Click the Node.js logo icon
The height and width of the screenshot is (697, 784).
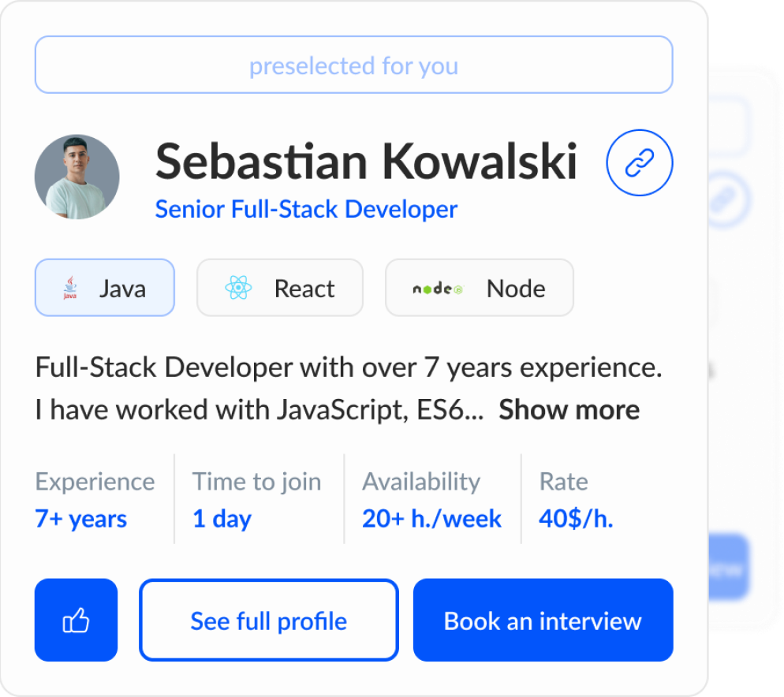point(437,289)
